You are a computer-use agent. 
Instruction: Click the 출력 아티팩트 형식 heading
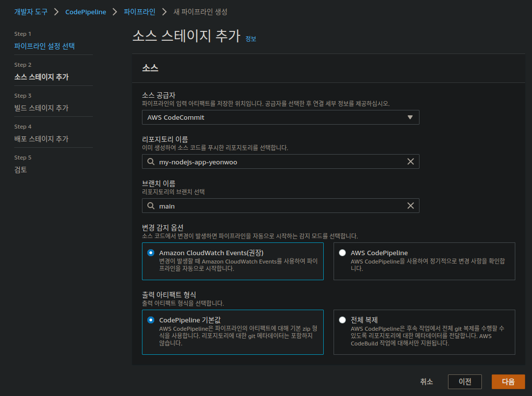click(169, 294)
